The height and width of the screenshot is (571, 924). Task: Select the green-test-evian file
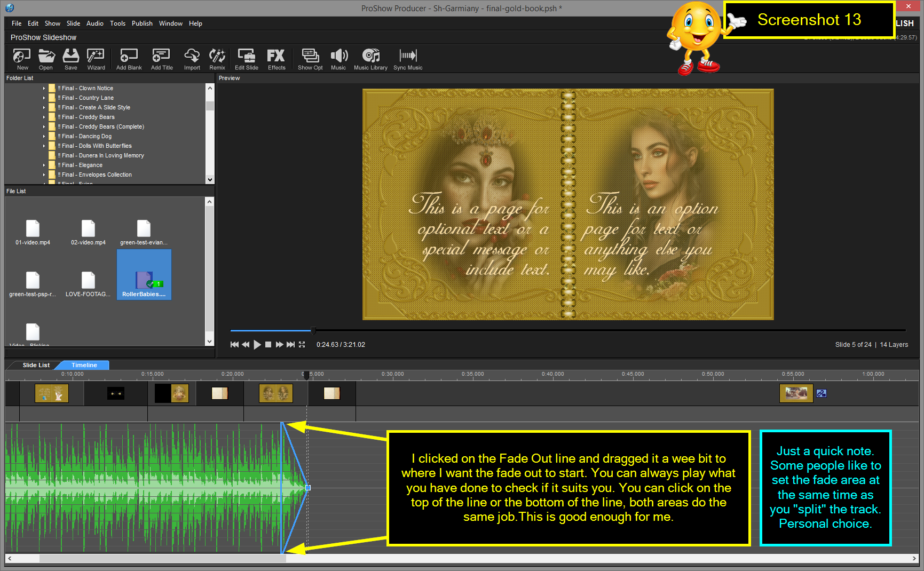tap(144, 233)
